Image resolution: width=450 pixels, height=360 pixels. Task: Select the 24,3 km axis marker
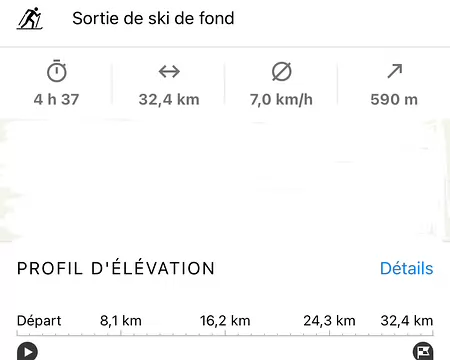tap(329, 321)
